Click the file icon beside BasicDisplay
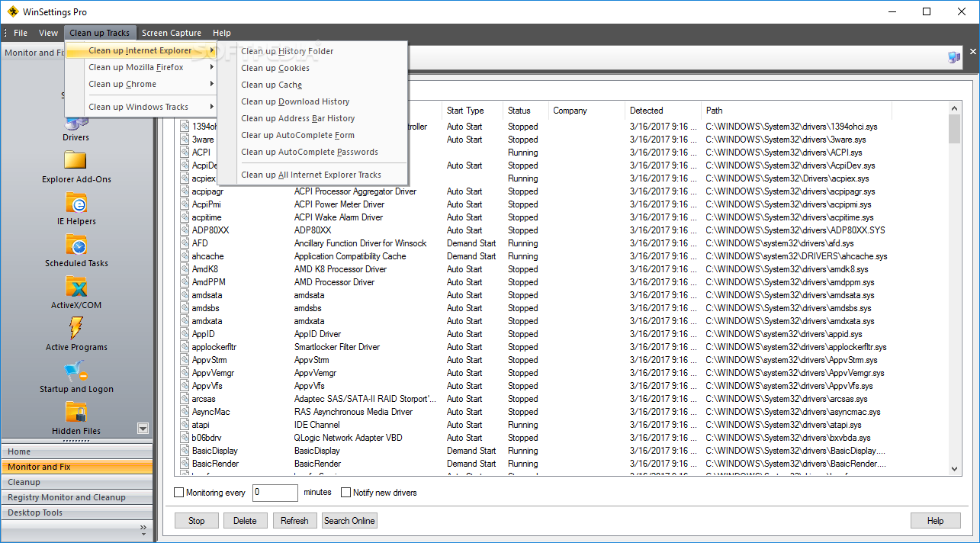The image size is (980, 543). pyautogui.click(x=185, y=451)
